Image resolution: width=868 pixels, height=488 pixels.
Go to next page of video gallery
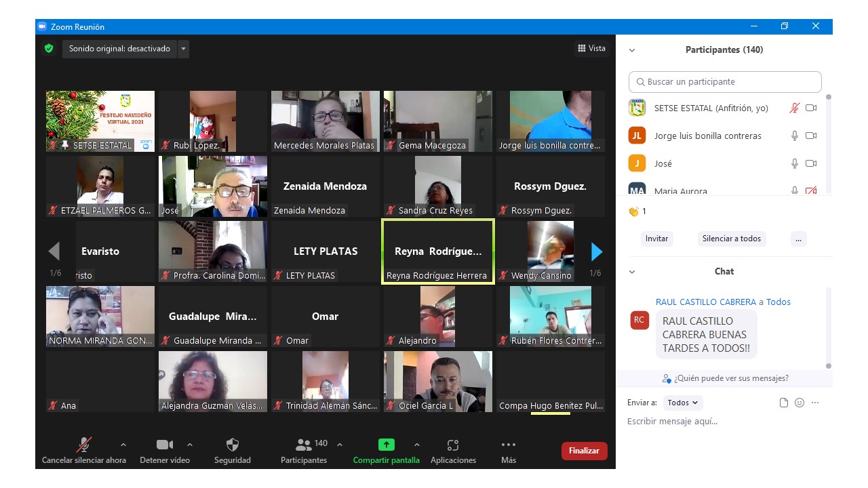[x=597, y=252]
